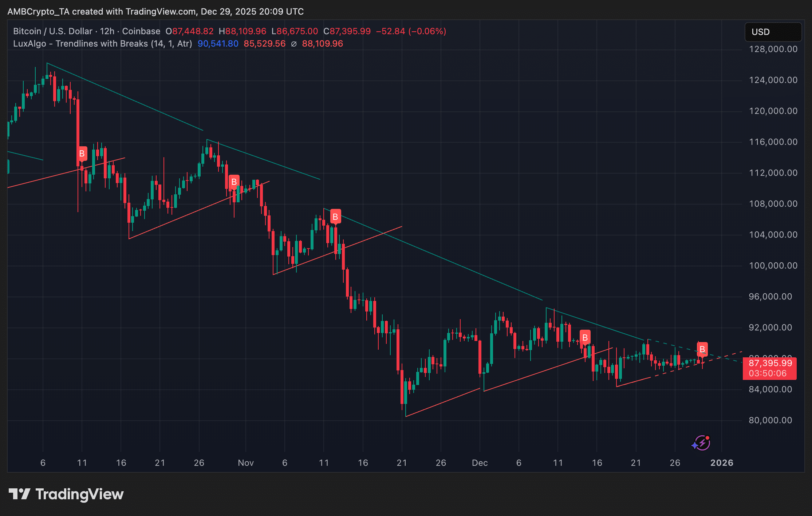812x516 pixels.
Task: Click the B break marker near Dec 14
Action: 585,337
